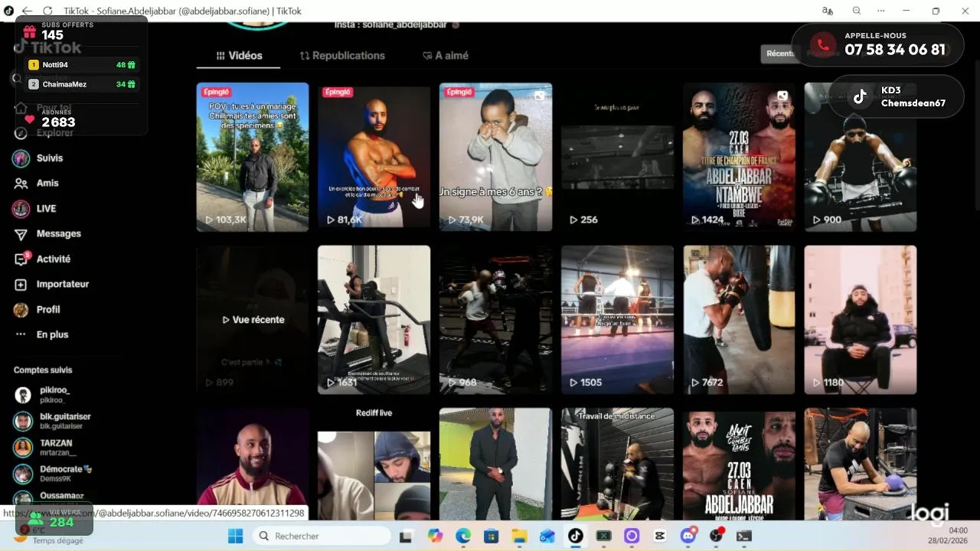Launch Copilot from the taskbar
This screenshot has height=551, width=980.
pos(435,536)
